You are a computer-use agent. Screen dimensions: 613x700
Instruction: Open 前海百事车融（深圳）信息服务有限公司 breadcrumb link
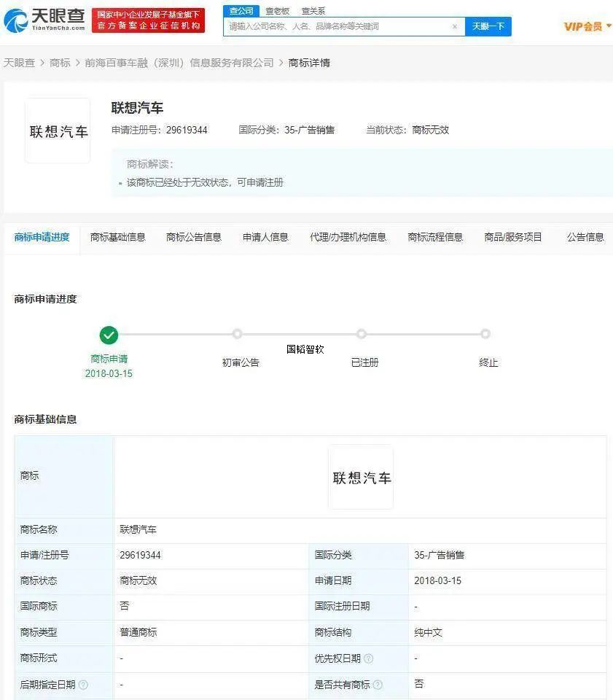point(179,63)
